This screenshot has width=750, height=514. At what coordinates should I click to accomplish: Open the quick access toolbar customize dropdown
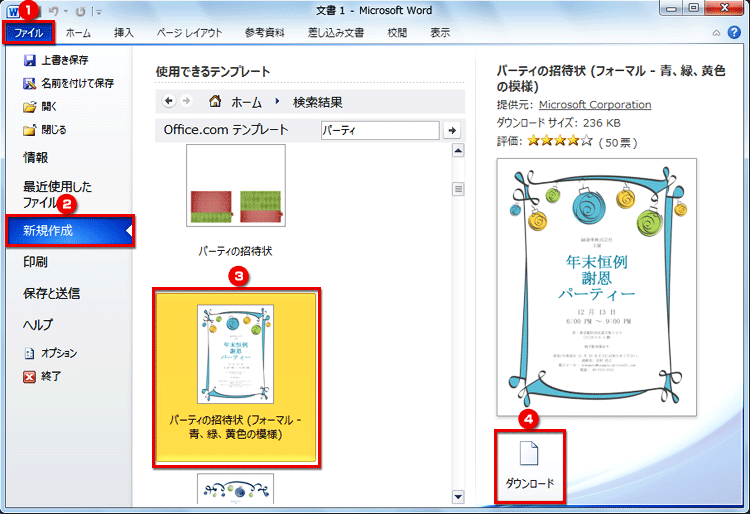click(x=99, y=11)
